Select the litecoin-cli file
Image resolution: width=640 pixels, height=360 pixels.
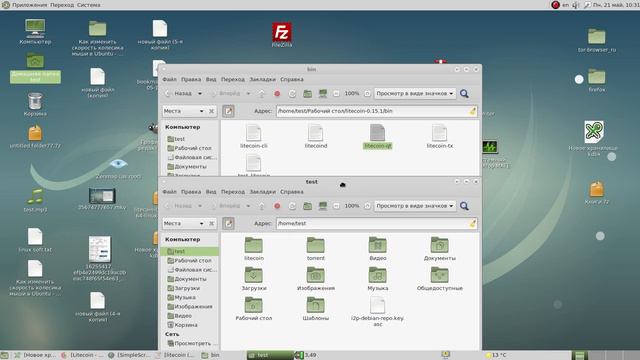tap(253, 137)
